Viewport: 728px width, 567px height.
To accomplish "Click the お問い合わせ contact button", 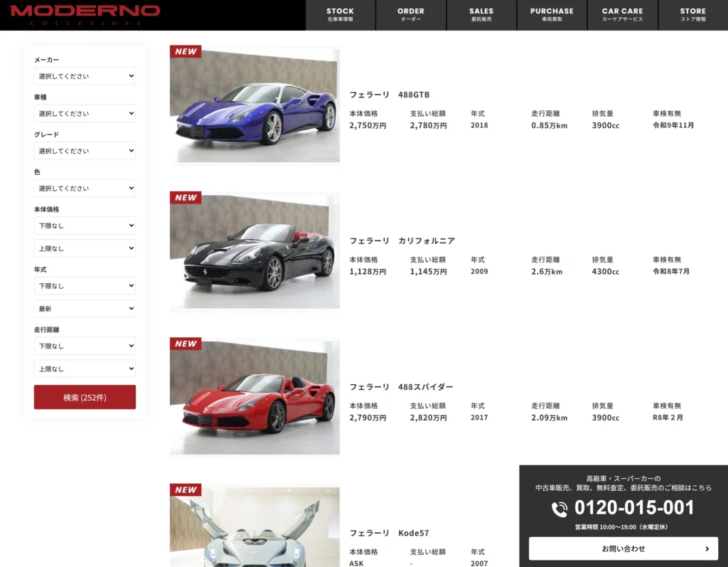I will point(623,549).
